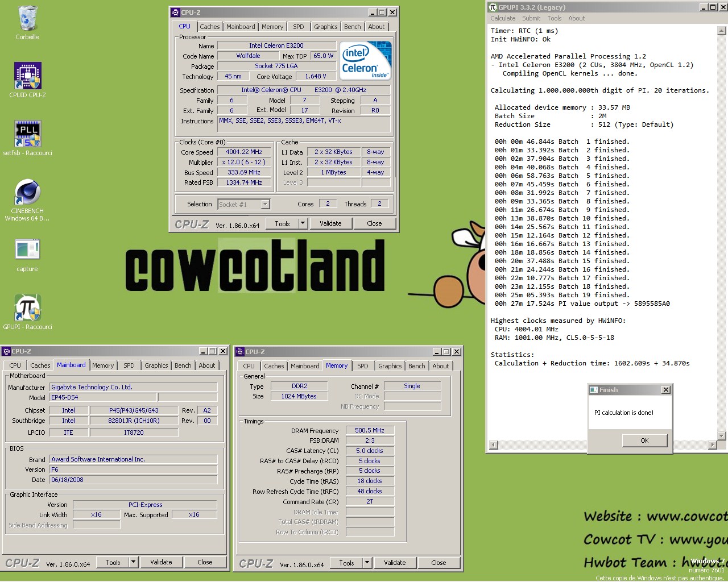Image resolution: width=728 pixels, height=582 pixels.
Task: Click Bus Speed value 333.69 MHz
Action: [x=244, y=172]
